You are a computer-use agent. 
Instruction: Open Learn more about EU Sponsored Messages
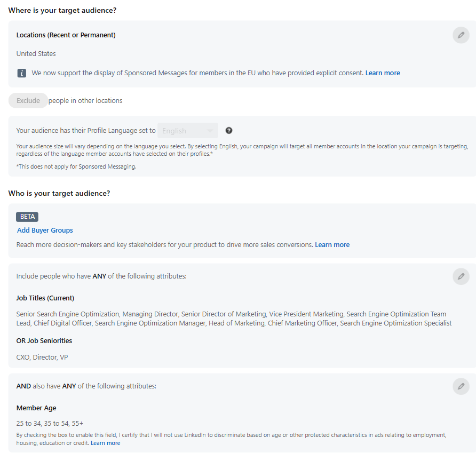pyautogui.click(x=383, y=73)
